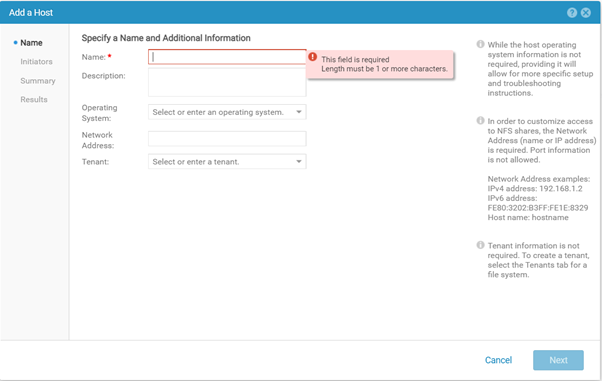The height and width of the screenshot is (381, 602).
Task: Open the help question mark icon
Action: click(572, 13)
